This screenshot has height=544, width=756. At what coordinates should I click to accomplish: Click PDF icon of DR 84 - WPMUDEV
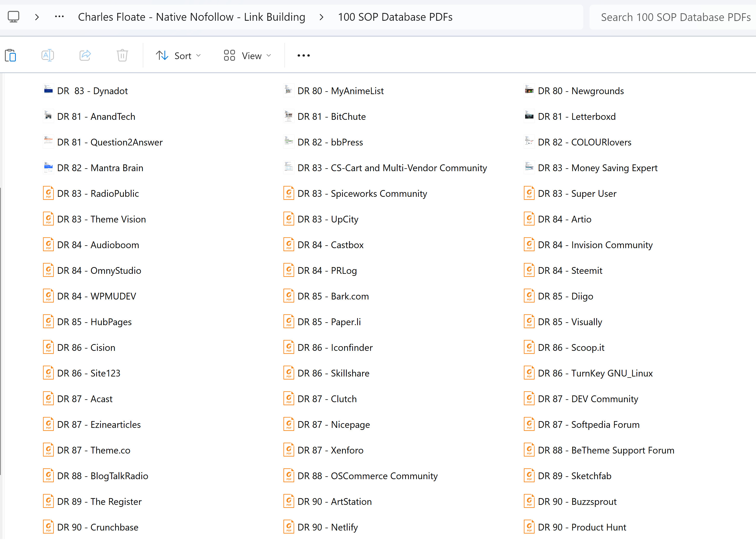point(49,296)
